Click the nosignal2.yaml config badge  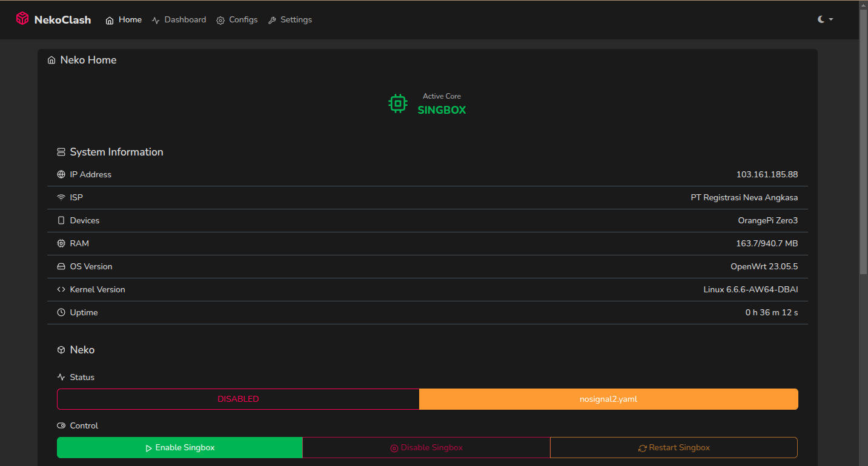pyautogui.click(x=609, y=399)
